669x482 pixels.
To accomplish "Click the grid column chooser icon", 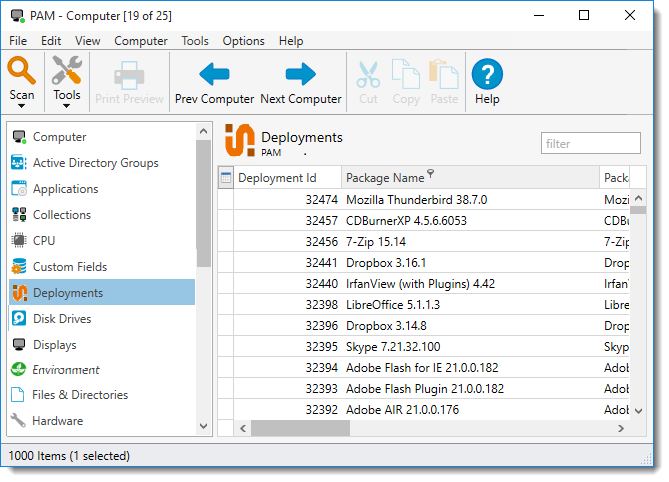I will pyautogui.click(x=225, y=178).
